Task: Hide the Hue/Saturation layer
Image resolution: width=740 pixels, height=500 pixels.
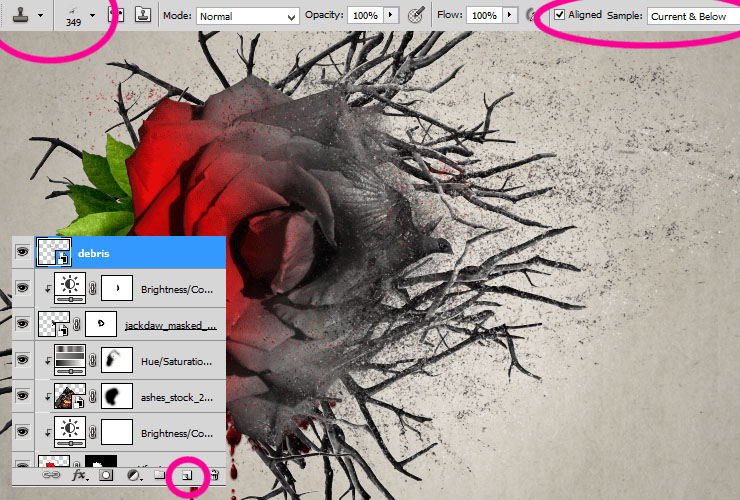Action: click(x=22, y=359)
